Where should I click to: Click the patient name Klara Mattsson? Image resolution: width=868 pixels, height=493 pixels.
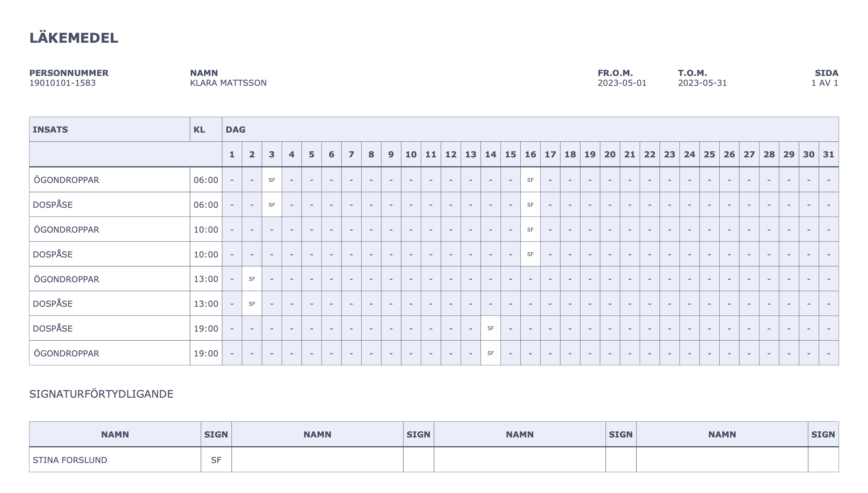point(228,83)
